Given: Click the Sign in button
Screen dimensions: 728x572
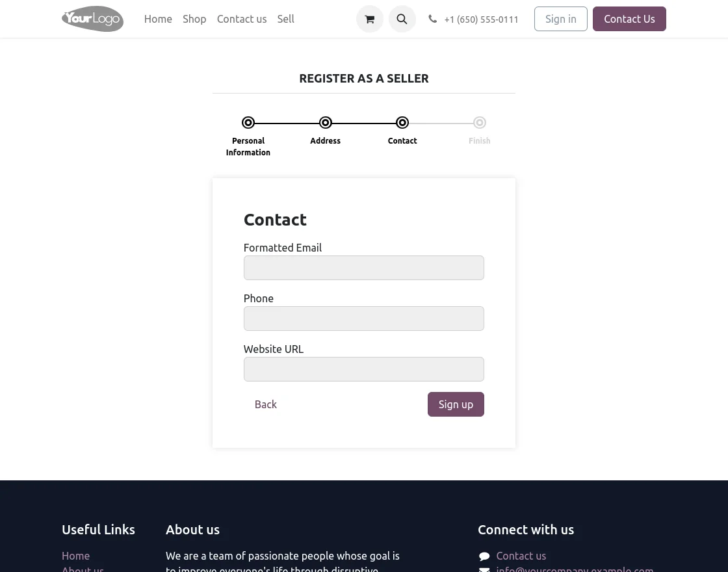Looking at the screenshot, I should click(x=560, y=19).
